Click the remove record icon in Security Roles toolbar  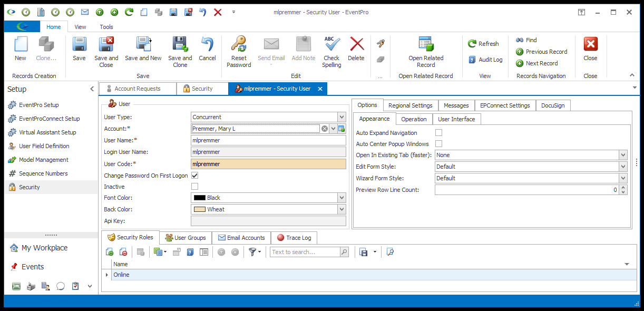pyautogui.click(x=123, y=252)
